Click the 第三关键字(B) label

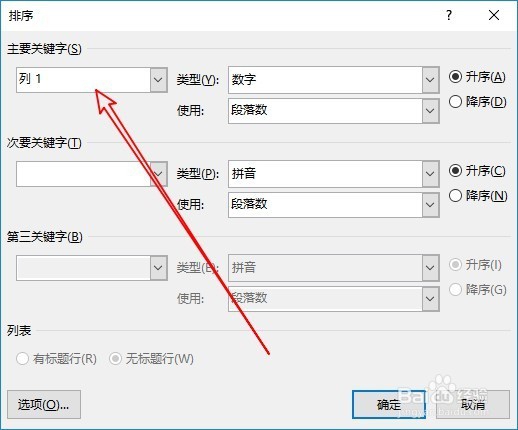coord(45,237)
